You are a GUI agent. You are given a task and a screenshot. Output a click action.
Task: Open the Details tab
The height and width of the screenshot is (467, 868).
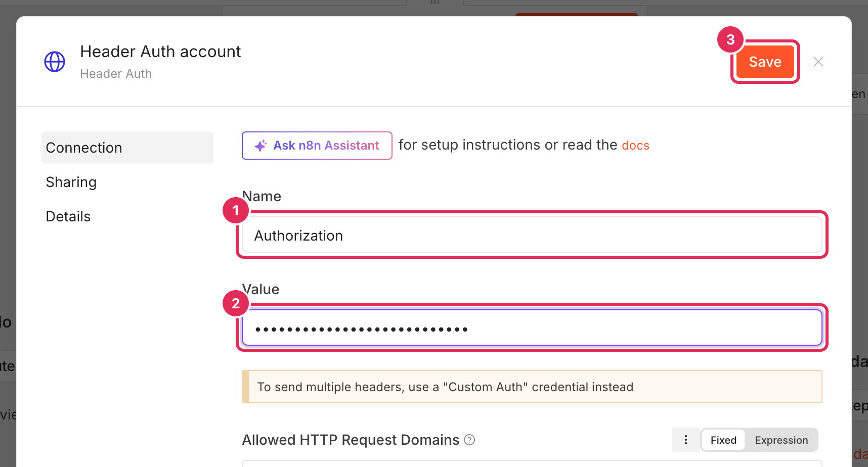(x=68, y=216)
